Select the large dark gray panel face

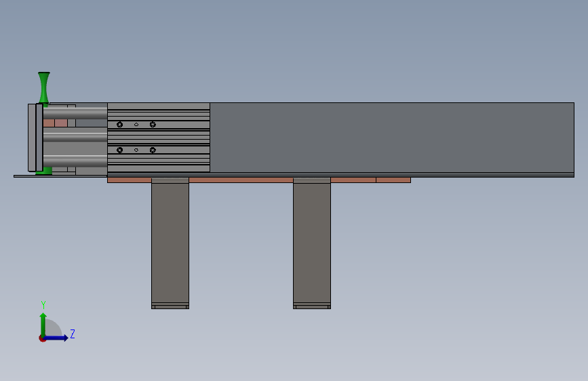coord(392,137)
